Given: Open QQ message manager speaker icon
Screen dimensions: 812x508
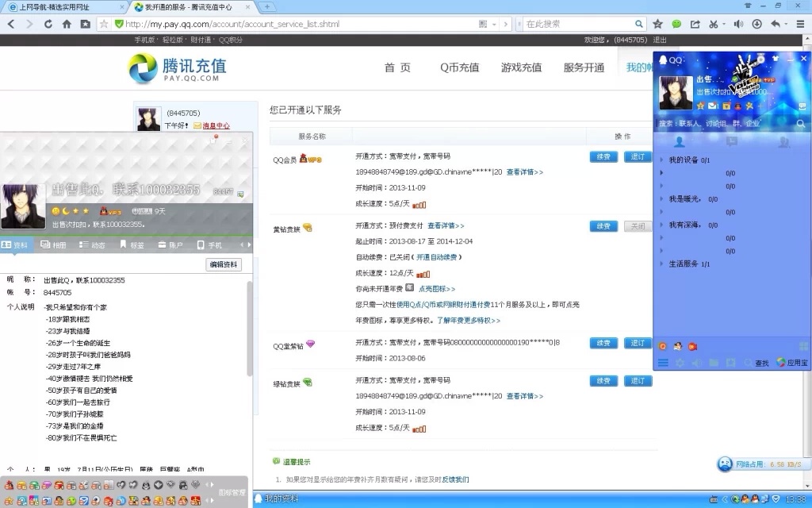Looking at the screenshot, I should tap(697, 363).
